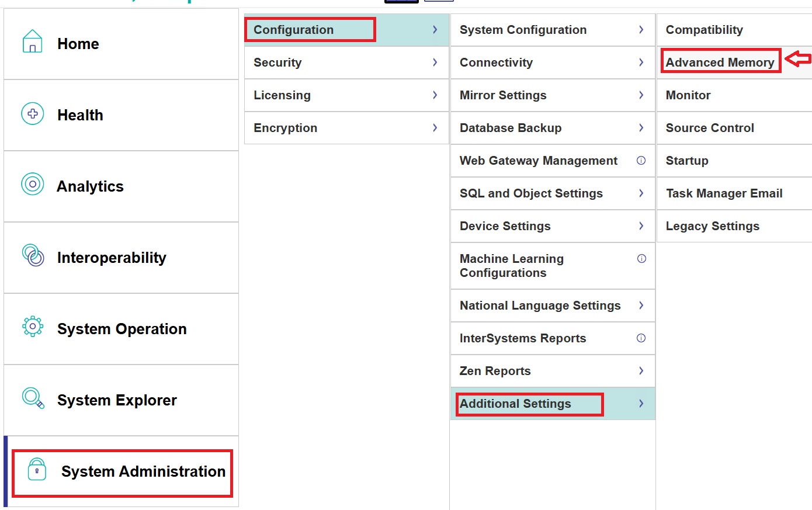Click the System Explorer magnifier icon
The height and width of the screenshot is (510, 812).
[x=33, y=398]
